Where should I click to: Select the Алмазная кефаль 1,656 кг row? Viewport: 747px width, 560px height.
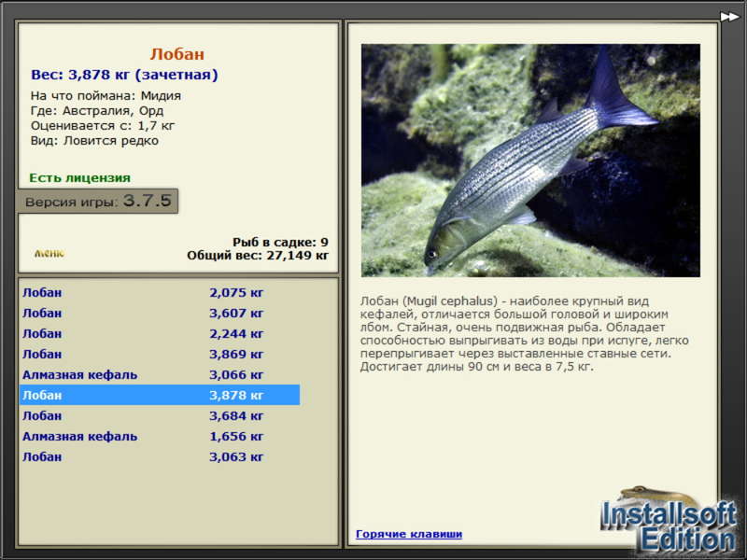pos(160,436)
